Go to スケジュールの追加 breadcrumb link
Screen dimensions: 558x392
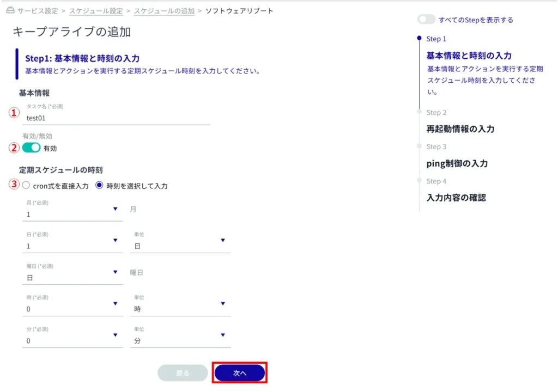click(x=164, y=11)
